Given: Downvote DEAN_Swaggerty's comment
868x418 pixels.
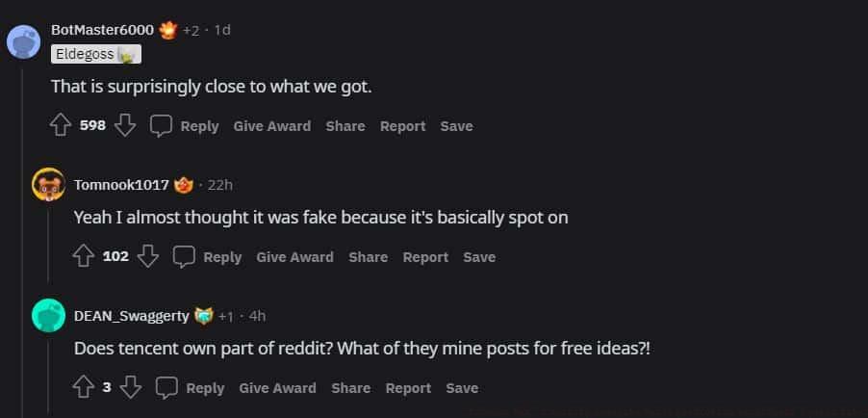Looking at the screenshot, I should coord(131,388).
